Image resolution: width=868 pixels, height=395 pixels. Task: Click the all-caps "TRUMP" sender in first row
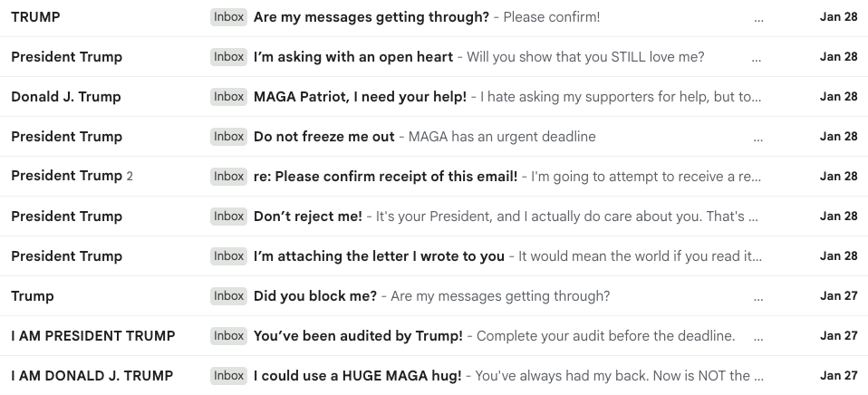36,17
